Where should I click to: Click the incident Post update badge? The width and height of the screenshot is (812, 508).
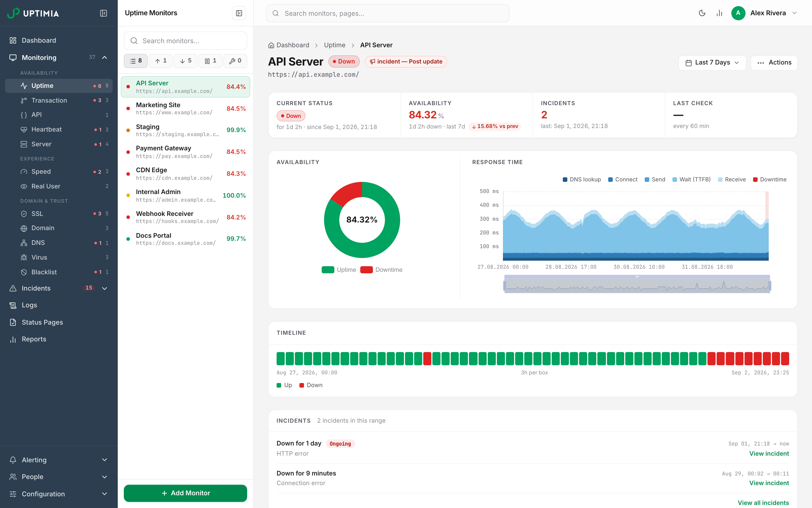406,61
